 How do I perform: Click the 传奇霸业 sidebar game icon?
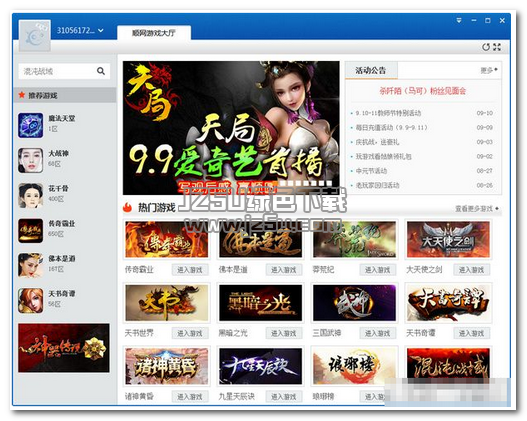31,230
